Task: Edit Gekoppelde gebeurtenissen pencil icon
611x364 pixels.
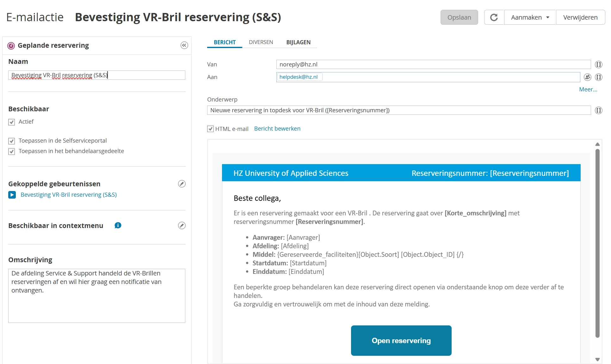Action: (x=182, y=184)
